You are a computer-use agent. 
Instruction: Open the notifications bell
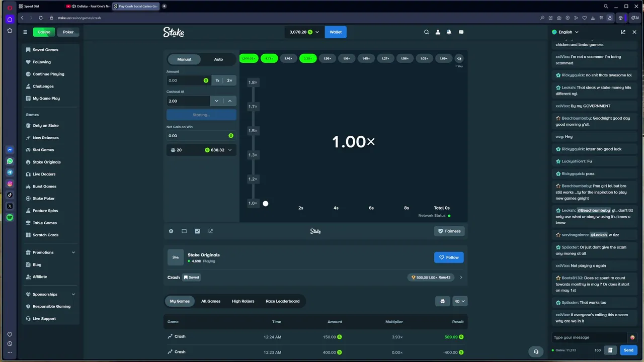(449, 32)
